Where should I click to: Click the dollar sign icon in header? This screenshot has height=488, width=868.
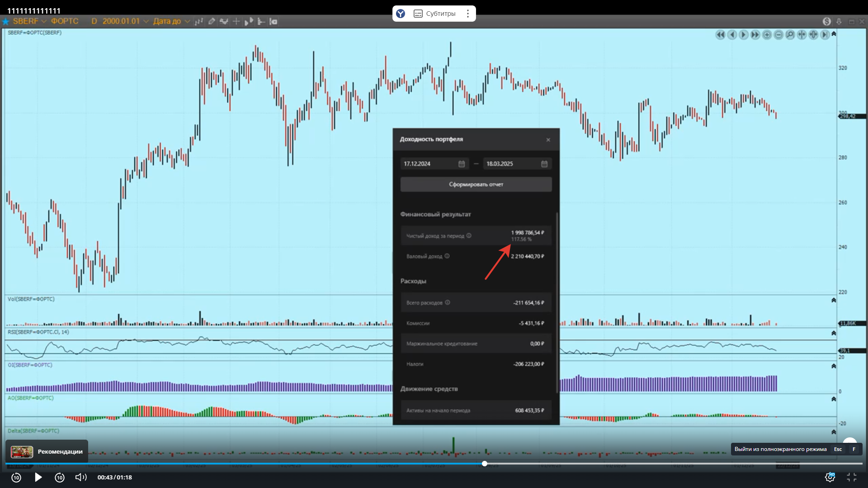pos(827,21)
